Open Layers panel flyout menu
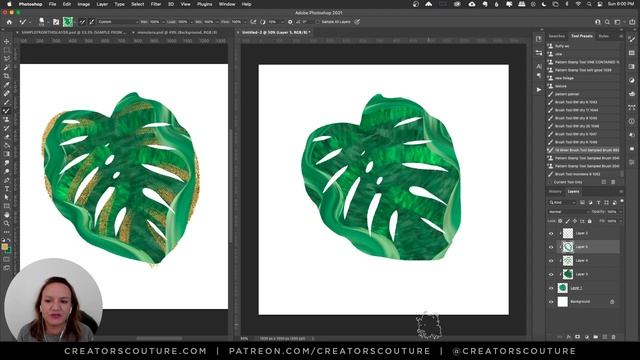The image size is (640, 360). coord(621,191)
